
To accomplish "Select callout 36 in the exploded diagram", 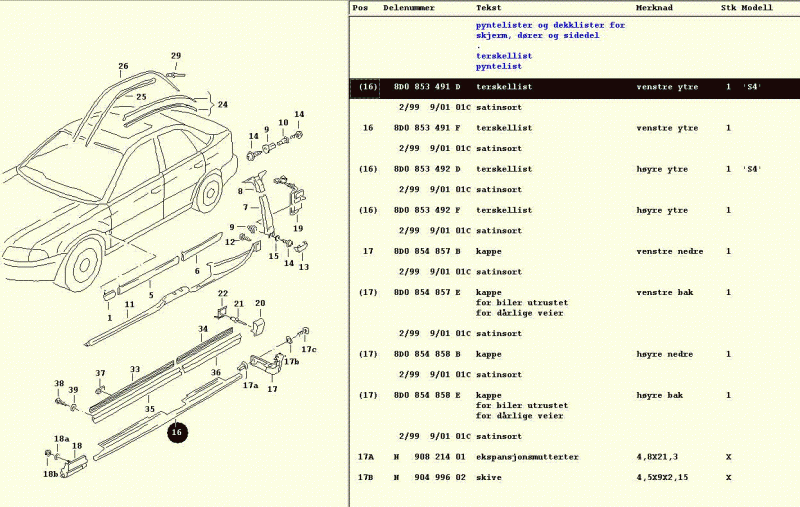I will pyautogui.click(x=215, y=373).
